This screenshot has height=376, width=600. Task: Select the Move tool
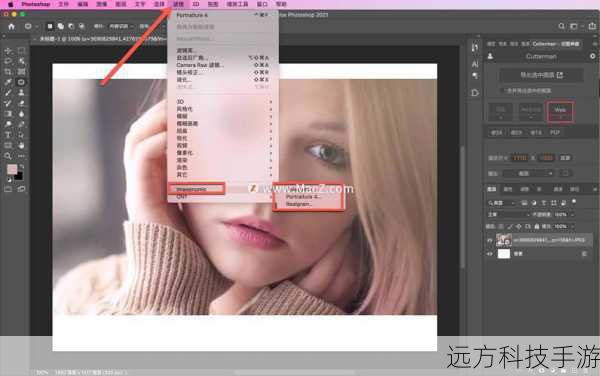(x=8, y=51)
